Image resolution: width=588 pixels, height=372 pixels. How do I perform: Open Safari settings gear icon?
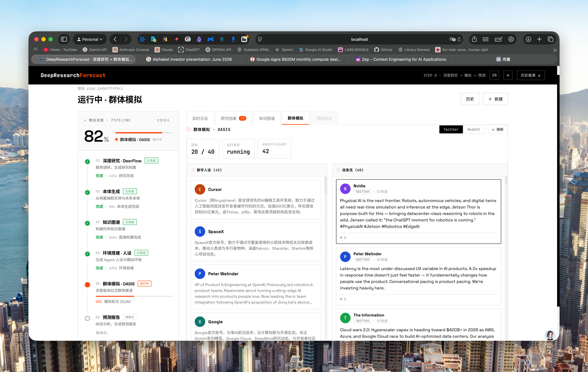pos(511,39)
